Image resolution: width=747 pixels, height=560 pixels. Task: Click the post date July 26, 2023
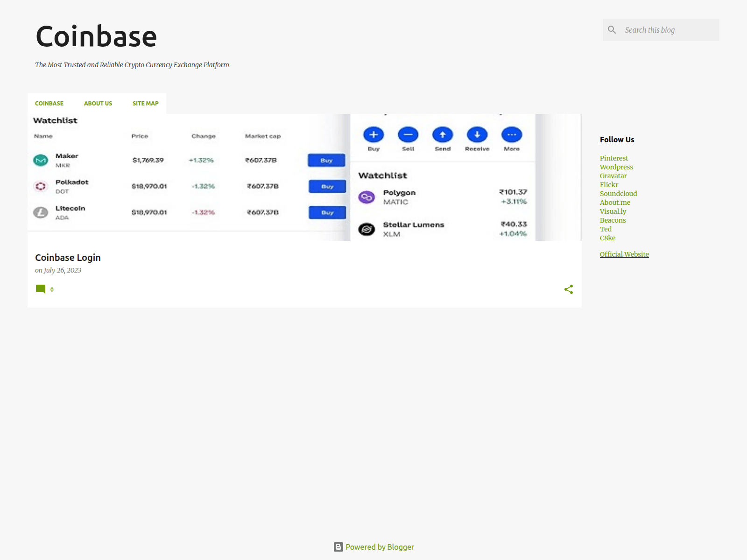click(x=63, y=270)
